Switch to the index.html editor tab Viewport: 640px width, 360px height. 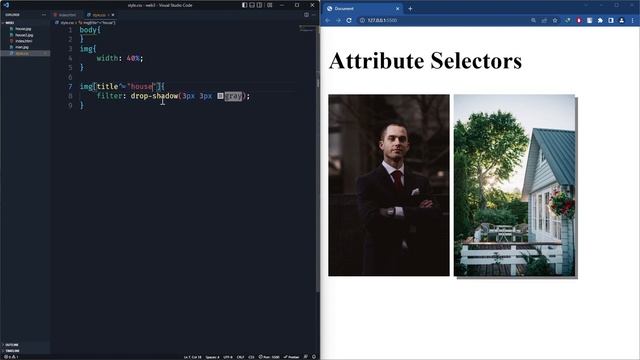click(65, 15)
